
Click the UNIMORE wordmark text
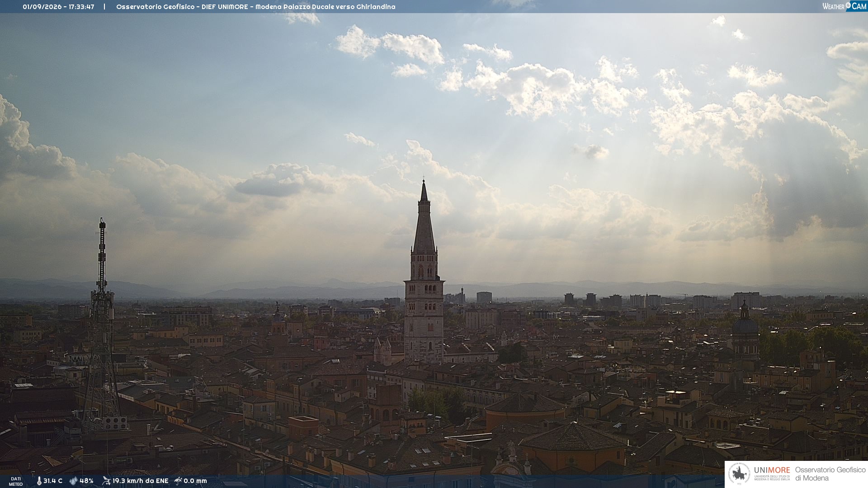[772, 470]
